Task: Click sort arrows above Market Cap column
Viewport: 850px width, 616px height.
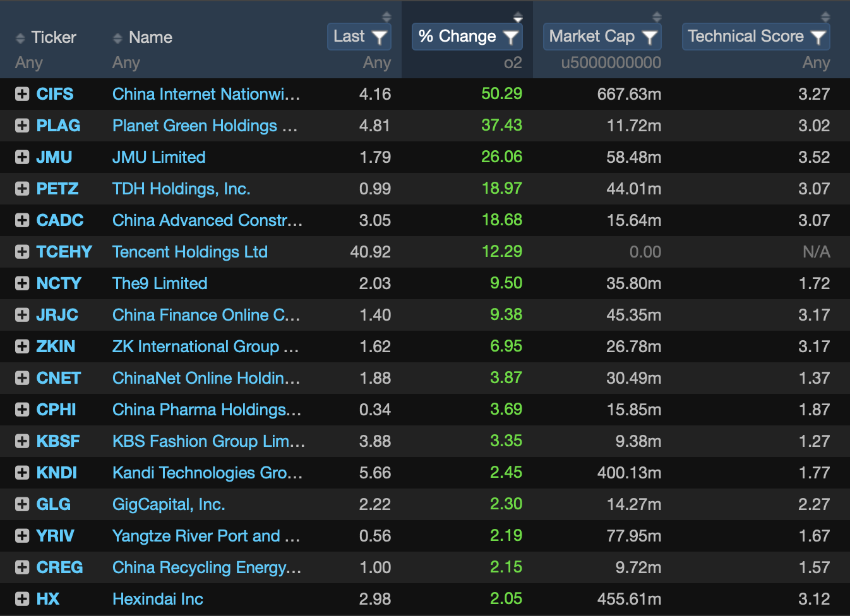Action: click(x=657, y=17)
